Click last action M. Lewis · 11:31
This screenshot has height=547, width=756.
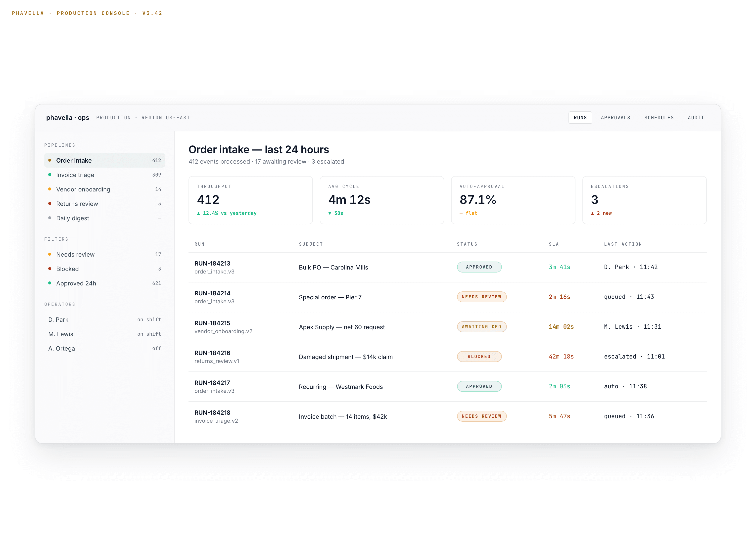click(632, 327)
